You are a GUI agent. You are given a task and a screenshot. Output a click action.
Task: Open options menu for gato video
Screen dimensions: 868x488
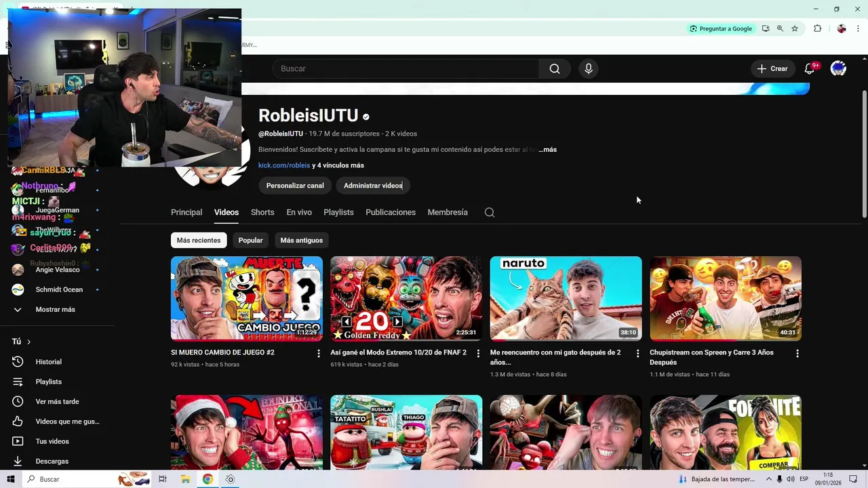[637, 353]
